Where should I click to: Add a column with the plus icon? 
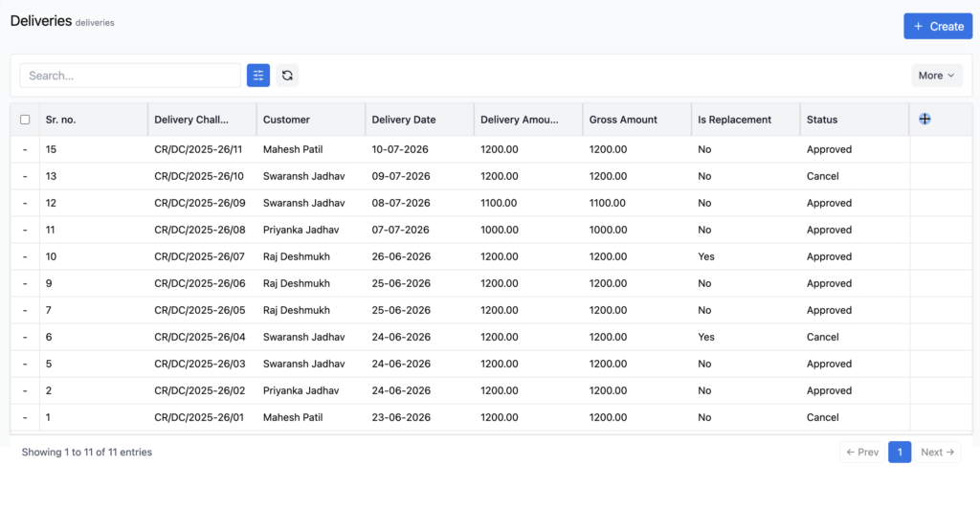pyautogui.click(x=925, y=120)
